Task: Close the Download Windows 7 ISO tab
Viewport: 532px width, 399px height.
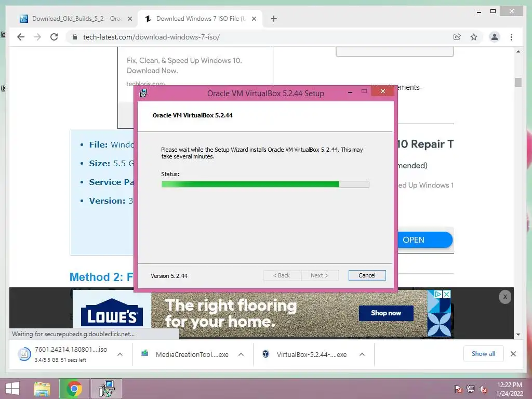Action: (254, 19)
